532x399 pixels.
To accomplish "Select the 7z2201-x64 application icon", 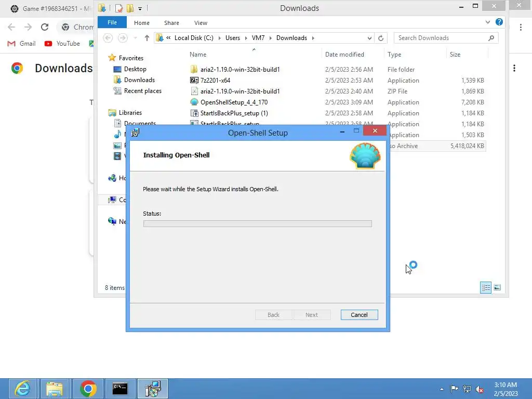I will [194, 80].
